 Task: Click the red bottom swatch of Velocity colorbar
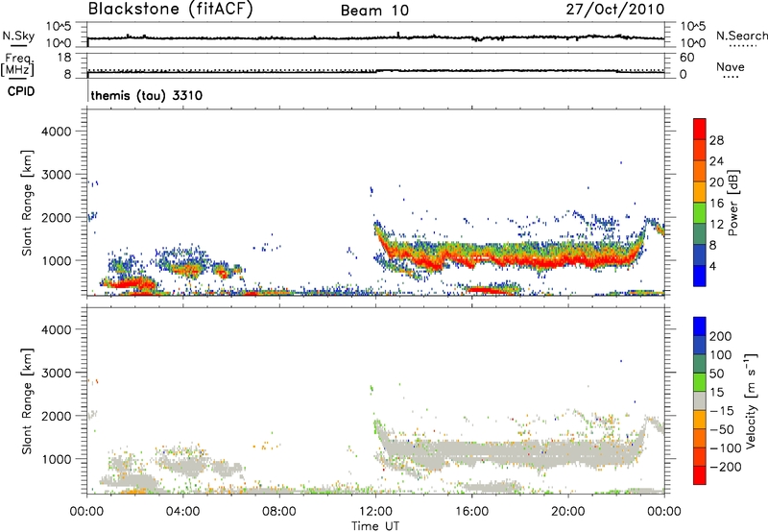[x=700, y=475]
